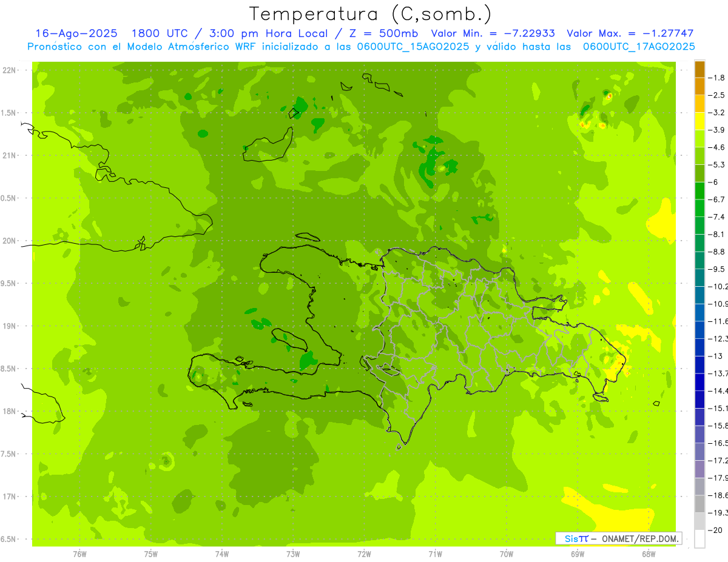Image resolution: width=728 pixels, height=562 pixels.
Task: Click the "-9.5" colorbar label
Action: click(x=718, y=269)
